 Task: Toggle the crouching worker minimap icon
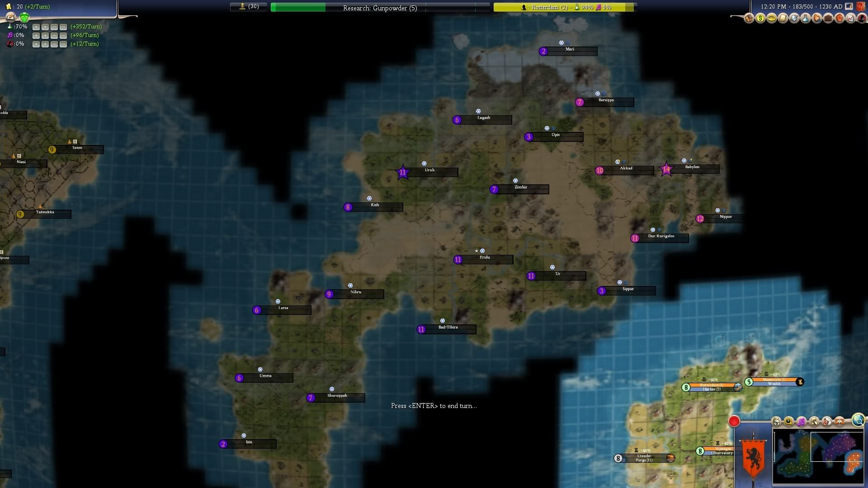tap(814, 422)
